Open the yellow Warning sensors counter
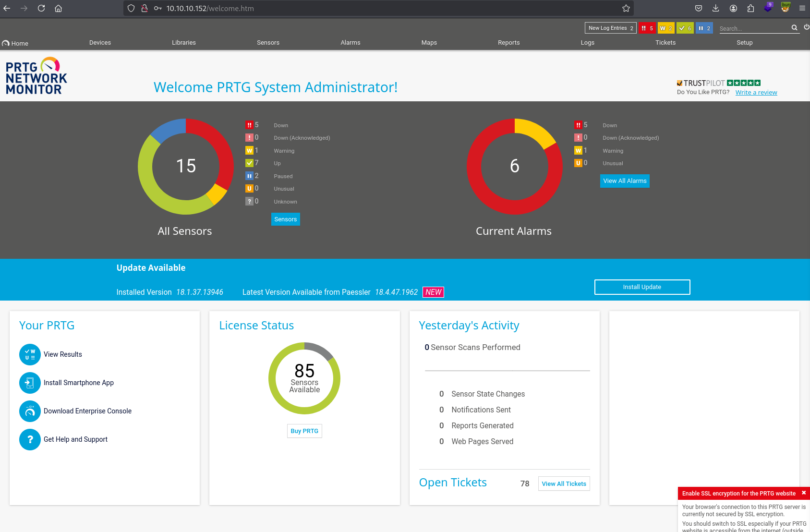Image resolution: width=810 pixels, height=532 pixels. [x=666, y=28]
